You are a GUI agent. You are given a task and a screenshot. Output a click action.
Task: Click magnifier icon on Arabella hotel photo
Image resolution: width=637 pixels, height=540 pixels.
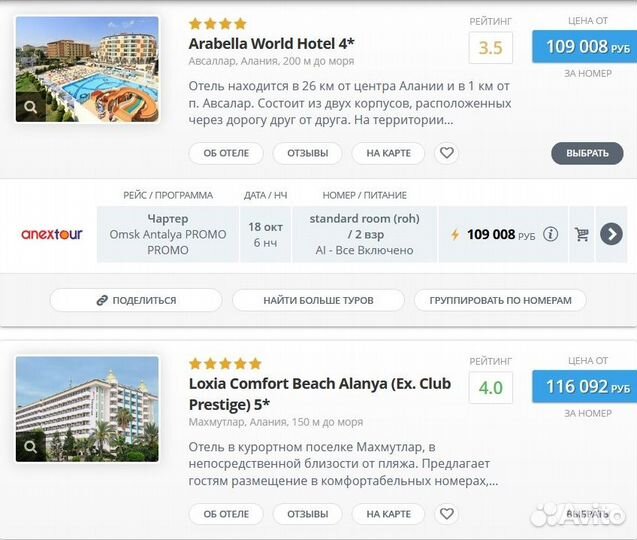pos(32,106)
